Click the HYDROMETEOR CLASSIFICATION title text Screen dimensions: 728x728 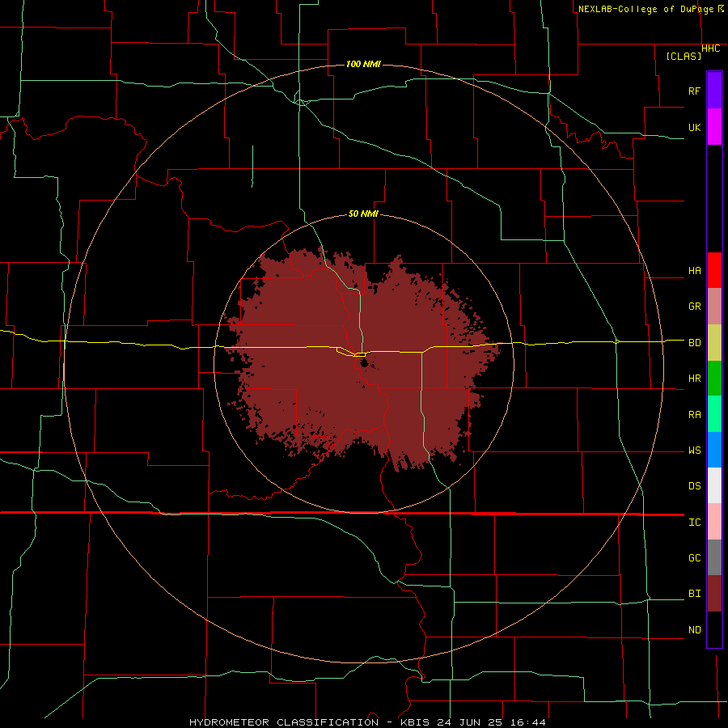click(284, 722)
